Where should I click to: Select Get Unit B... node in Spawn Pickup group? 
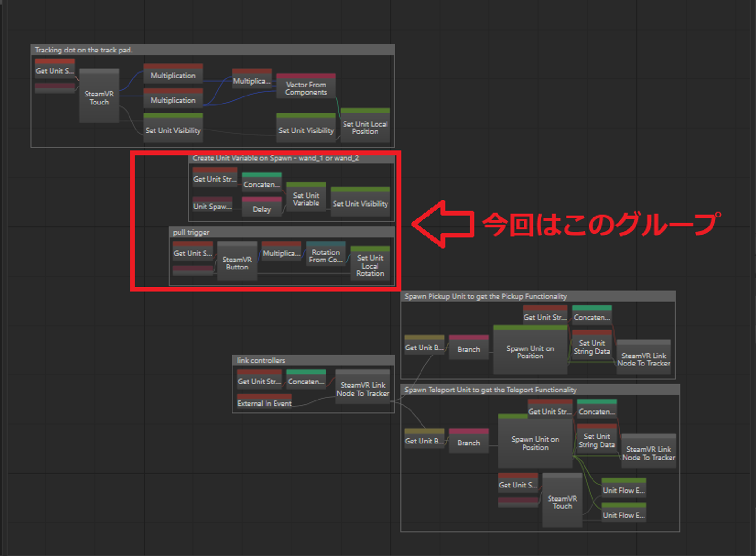pyautogui.click(x=424, y=345)
